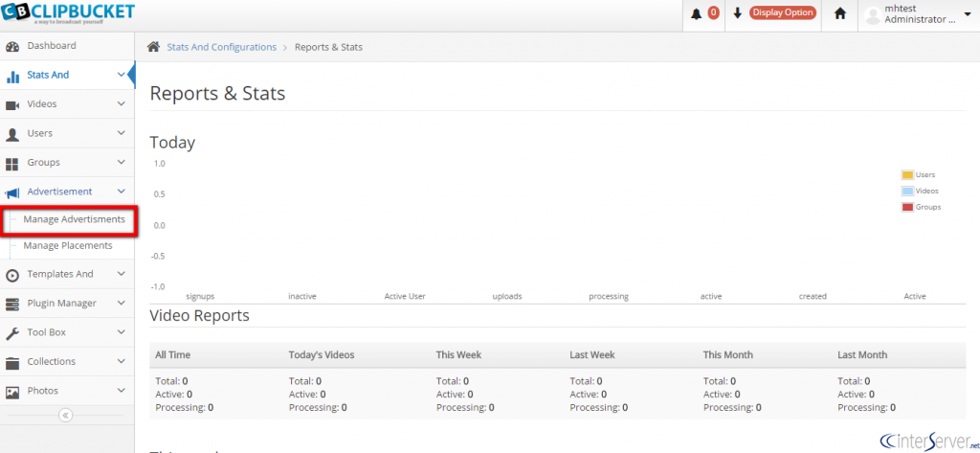Screen dimensions: 980x453
Task: Click the Active User chart axis label
Action: (x=405, y=297)
